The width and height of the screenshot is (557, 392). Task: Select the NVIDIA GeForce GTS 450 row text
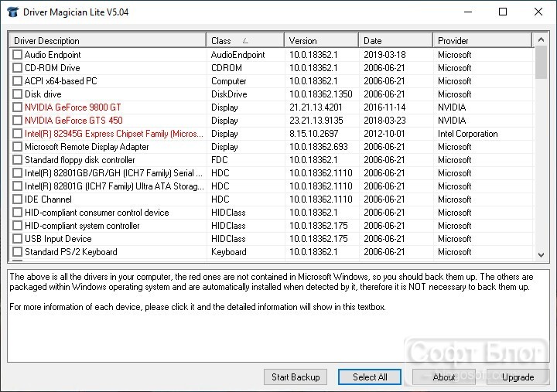point(73,121)
